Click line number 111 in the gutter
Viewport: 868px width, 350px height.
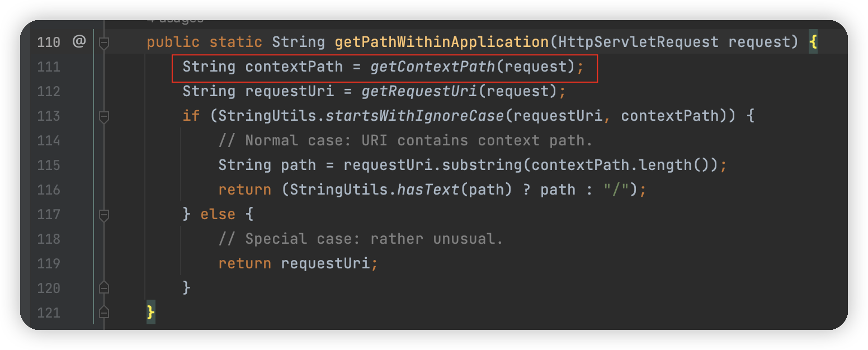point(49,67)
